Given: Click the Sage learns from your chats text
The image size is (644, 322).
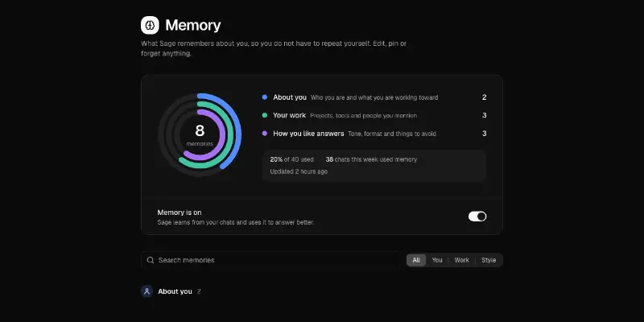Looking at the screenshot, I should 236,223.
